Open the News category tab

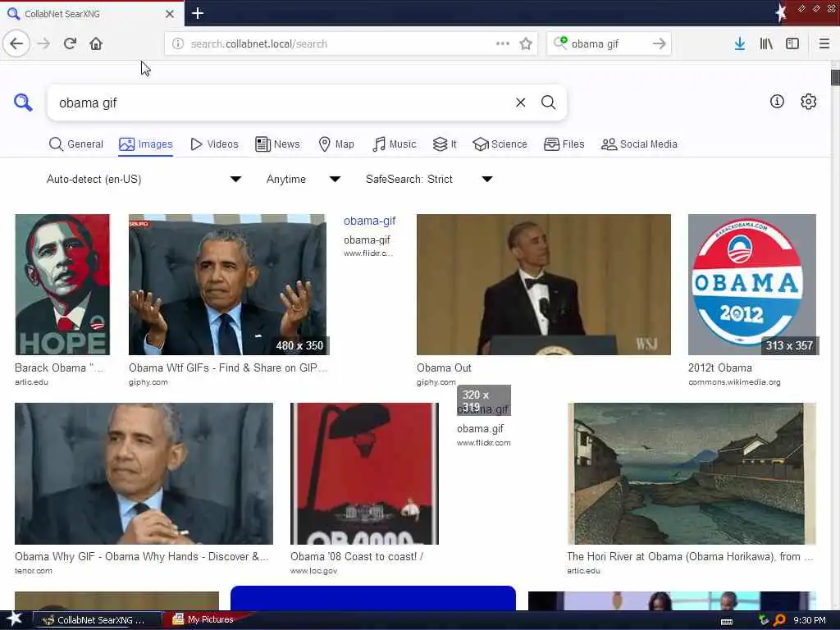(x=277, y=144)
